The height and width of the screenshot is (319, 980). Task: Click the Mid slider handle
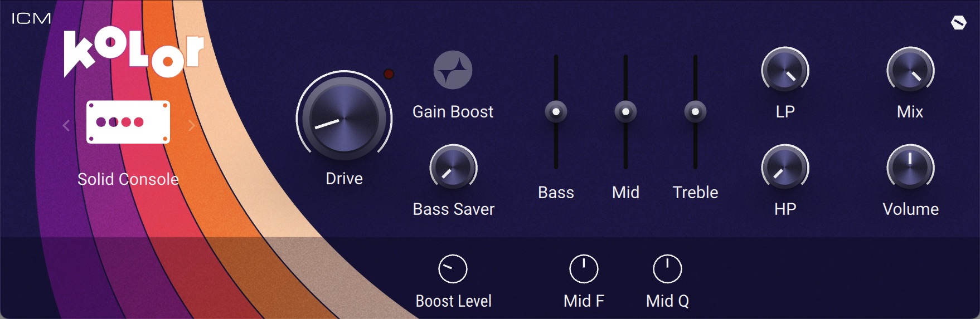(625, 112)
